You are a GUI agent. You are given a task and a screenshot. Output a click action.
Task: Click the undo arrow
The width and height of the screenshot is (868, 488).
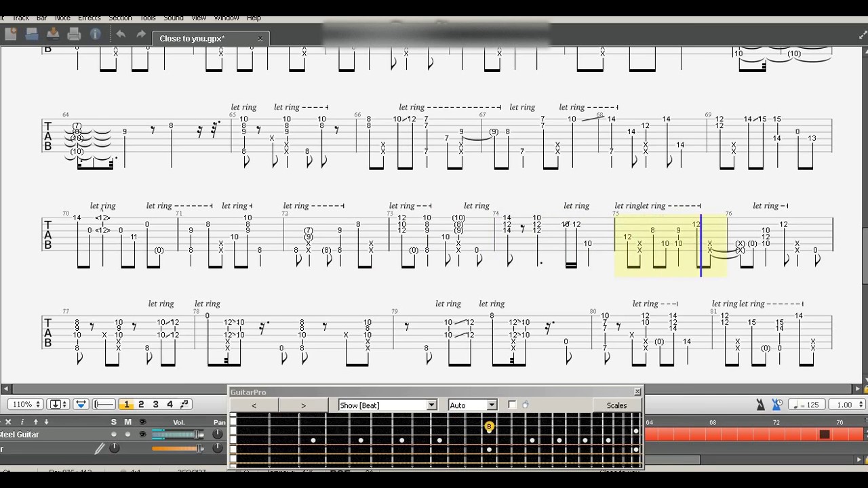point(121,34)
